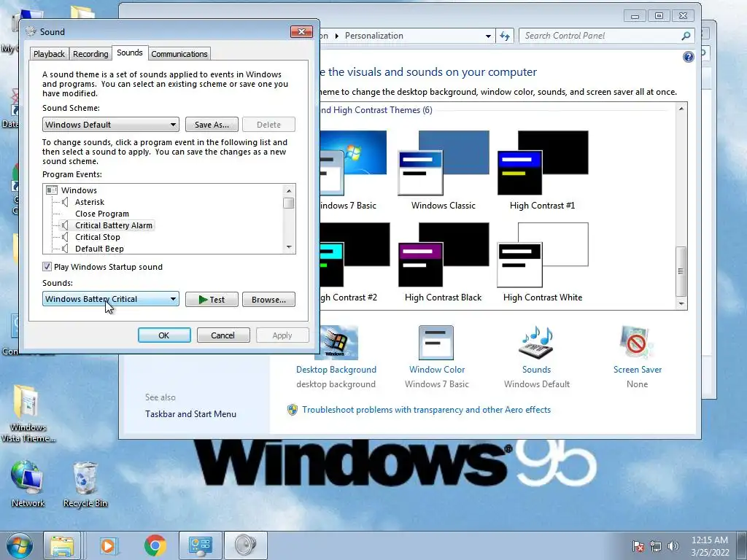Select the High Contrast #1 theme
Screen dimensions: 747x560
[x=543, y=170]
